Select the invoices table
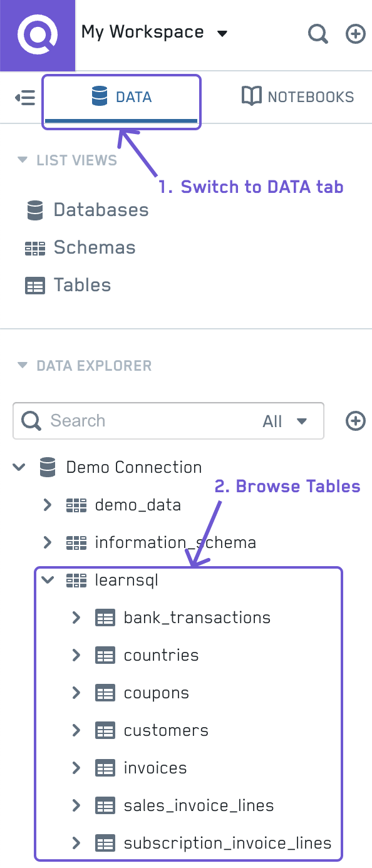This screenshot has height=868, width=372. [x=155, y=768]
